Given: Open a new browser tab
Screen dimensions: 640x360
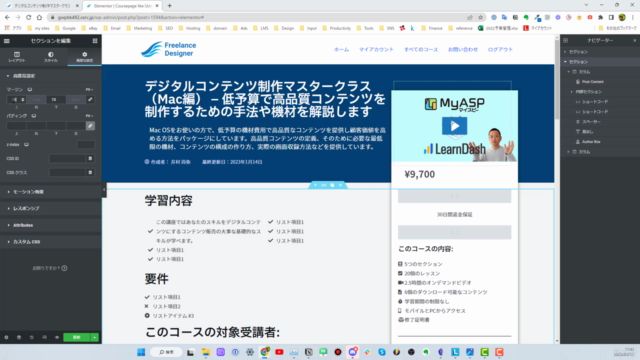Looking at the screenshot, I should 169,6.
